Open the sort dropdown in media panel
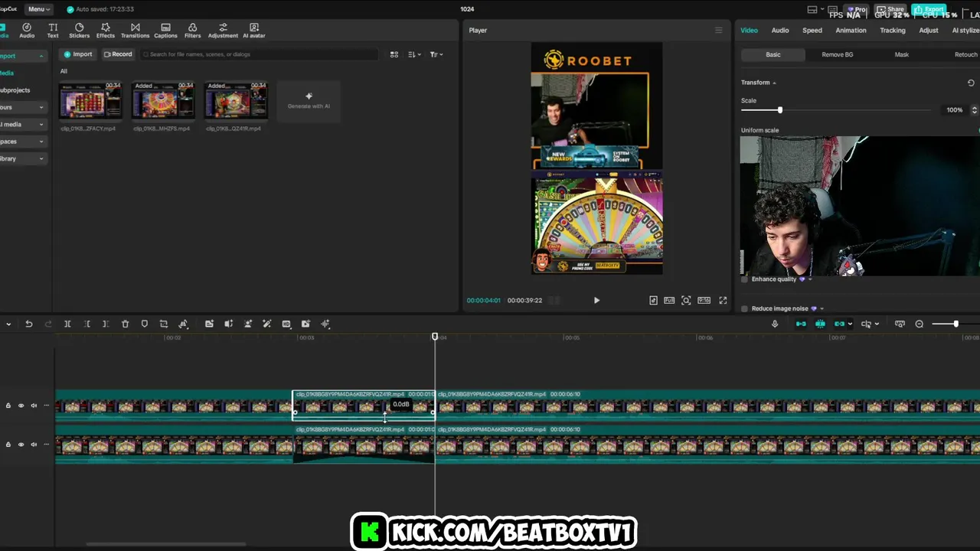The image size is (980, 551). coord(414,54)
